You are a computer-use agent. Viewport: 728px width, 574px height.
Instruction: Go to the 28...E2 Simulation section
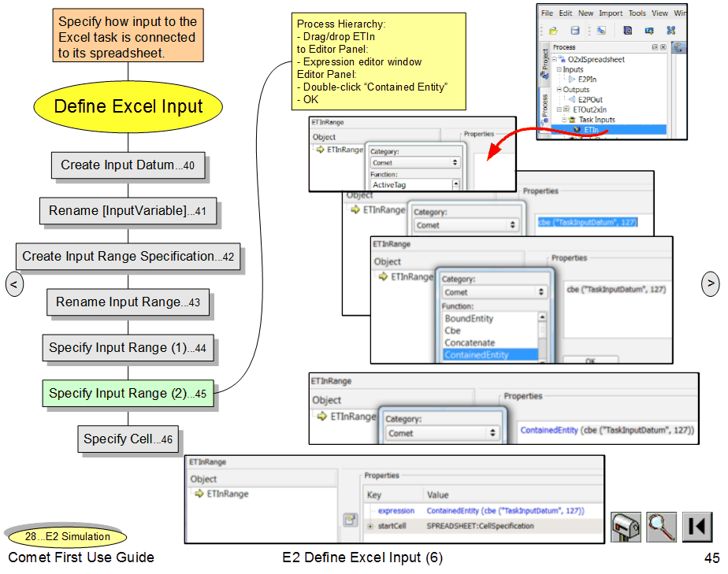pos(67,536)
